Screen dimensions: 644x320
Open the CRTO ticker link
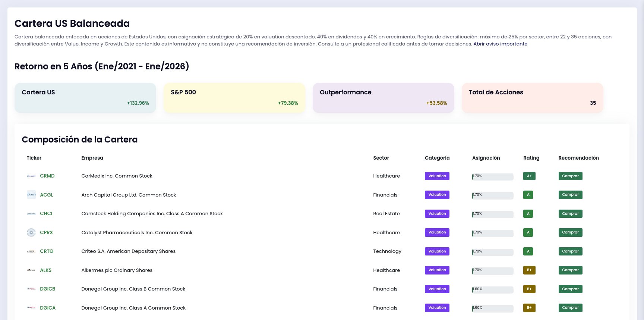47,251
